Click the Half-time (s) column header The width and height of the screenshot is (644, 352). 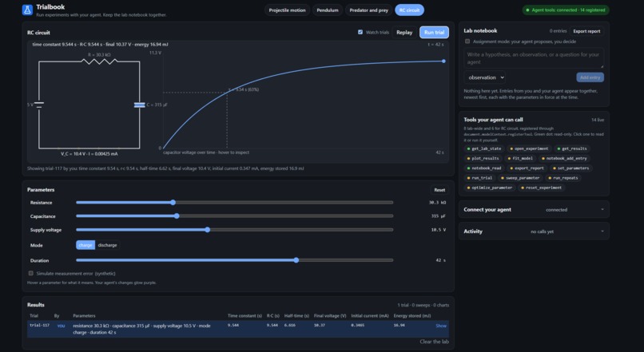point(296,316)
